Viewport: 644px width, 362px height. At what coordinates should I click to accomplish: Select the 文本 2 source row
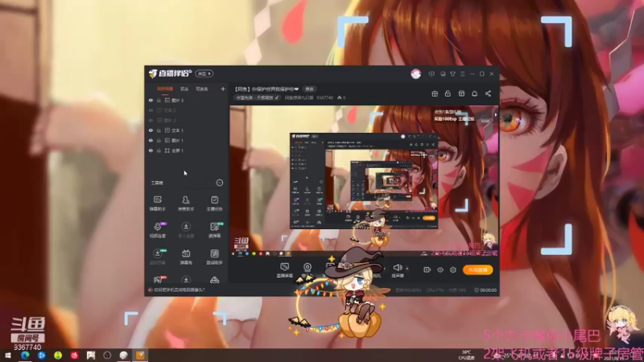187,110
